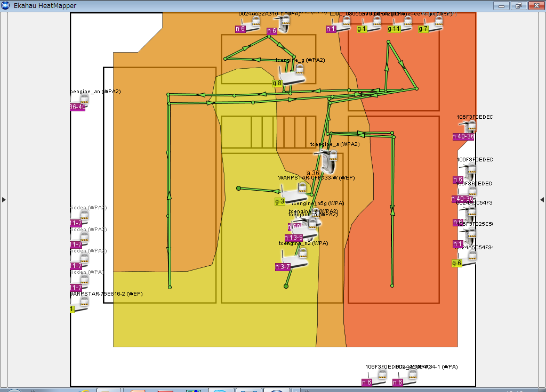Image resolution: width=546 pixels, height=392 pixels.
Task: Select the n 1 access point beside g 1
Action: pos(341,24)
